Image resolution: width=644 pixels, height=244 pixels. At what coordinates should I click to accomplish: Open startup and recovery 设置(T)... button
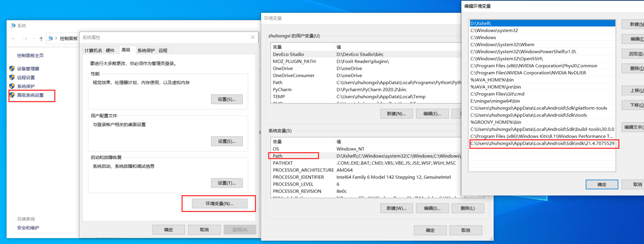227,183
